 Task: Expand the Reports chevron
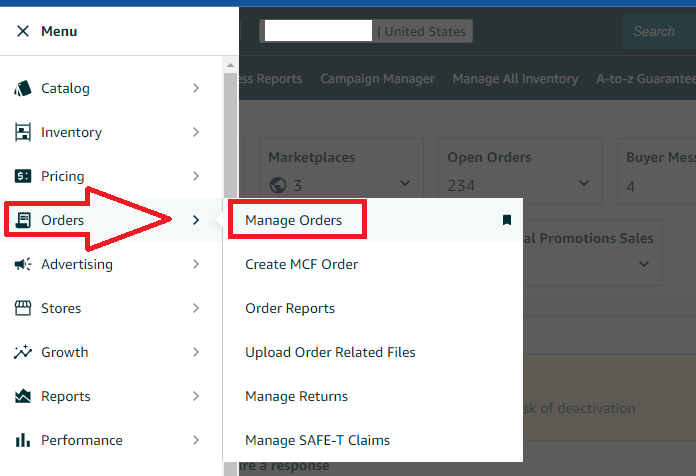[196, 396]
